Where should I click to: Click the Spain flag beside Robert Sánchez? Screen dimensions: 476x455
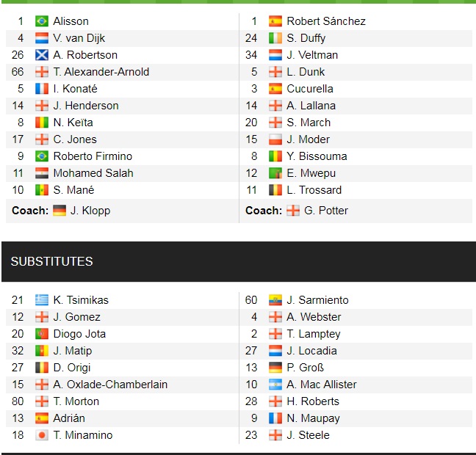coord(275,21)
